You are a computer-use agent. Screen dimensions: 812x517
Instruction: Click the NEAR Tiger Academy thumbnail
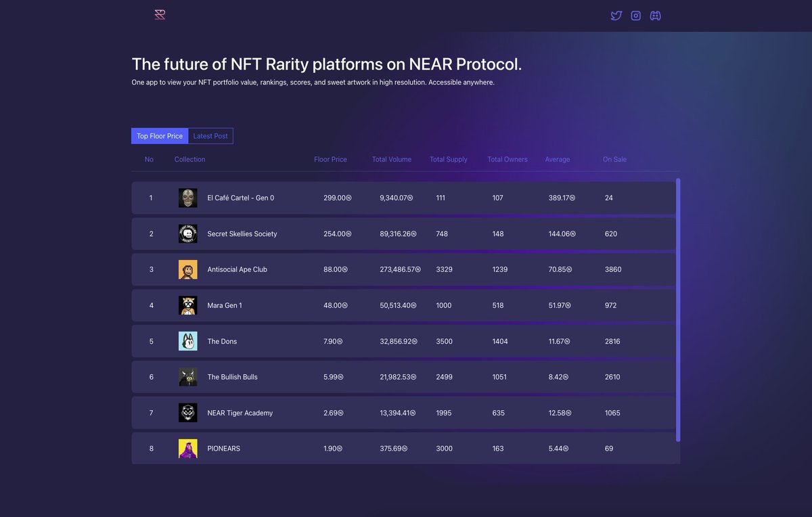pos(188,413)
